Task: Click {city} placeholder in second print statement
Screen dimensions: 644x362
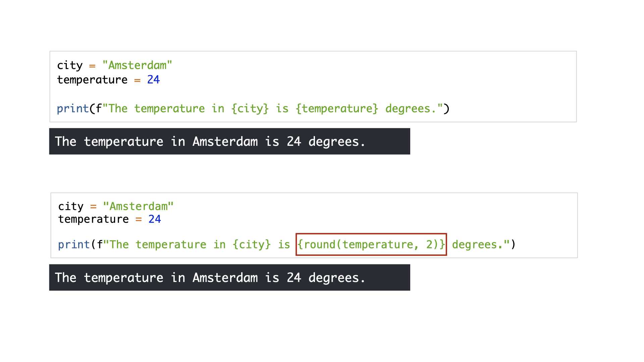Action: click(x=252, y=245)
